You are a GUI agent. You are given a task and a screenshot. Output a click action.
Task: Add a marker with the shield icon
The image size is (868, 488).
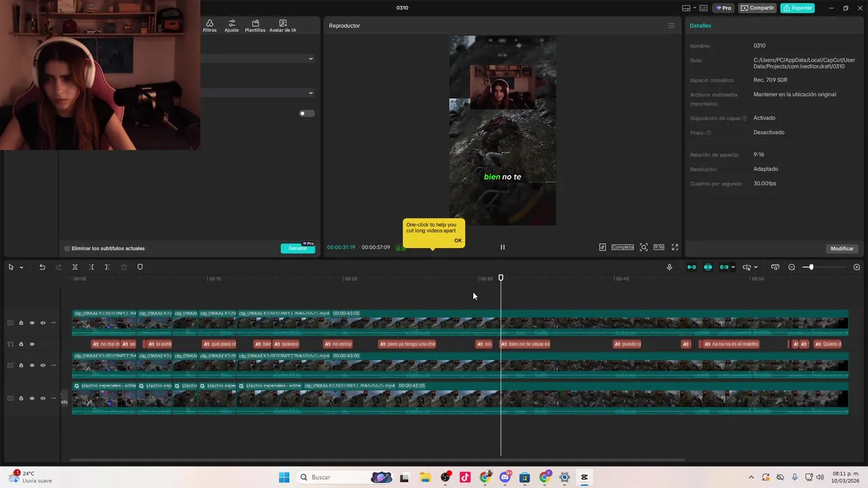coord(140,267)
